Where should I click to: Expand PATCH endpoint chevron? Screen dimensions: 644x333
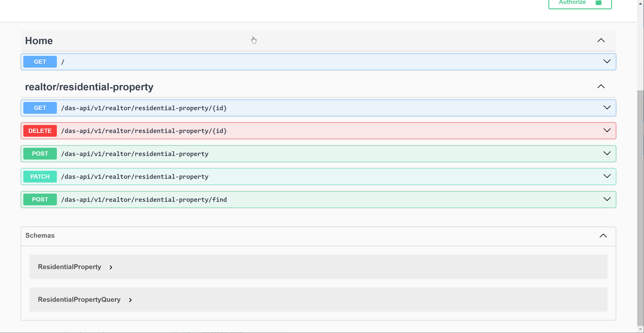607,176
